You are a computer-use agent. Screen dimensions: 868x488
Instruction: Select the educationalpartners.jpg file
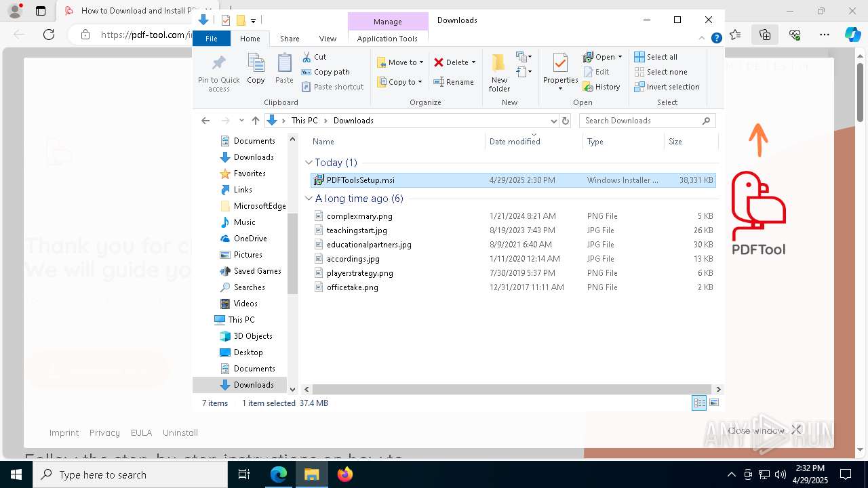[513, 245]
